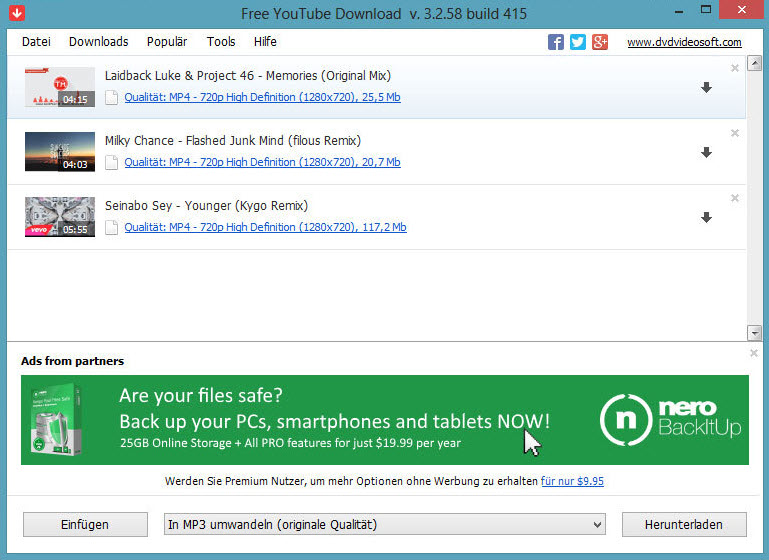The image size is (769, 560).
Task: Change quality of Milky Chance video (20,7 Mb)
Action: tap(262, 162)
